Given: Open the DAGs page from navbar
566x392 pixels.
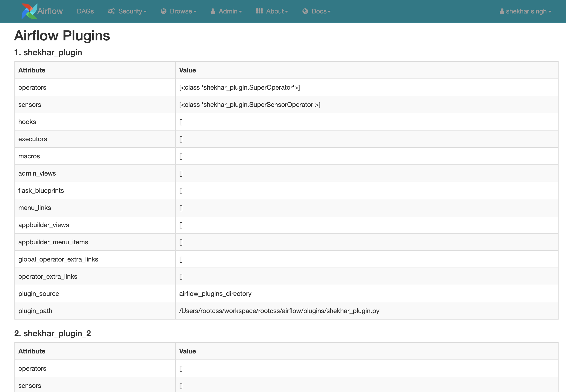Looking at the screenshot, I should [x=85, y=11].
